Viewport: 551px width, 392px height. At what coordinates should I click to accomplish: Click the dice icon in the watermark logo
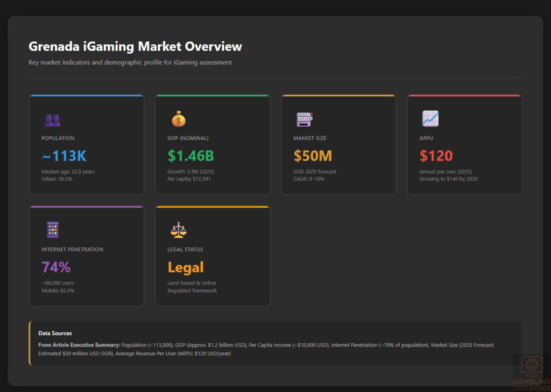point(532,365)
